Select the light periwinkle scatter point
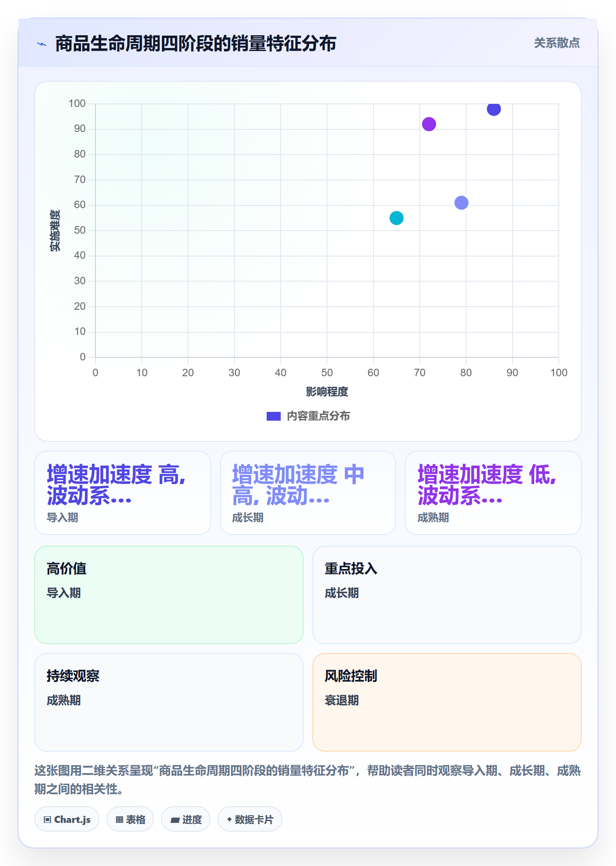This screenshot has width=616, height=866. click(461, 203)
